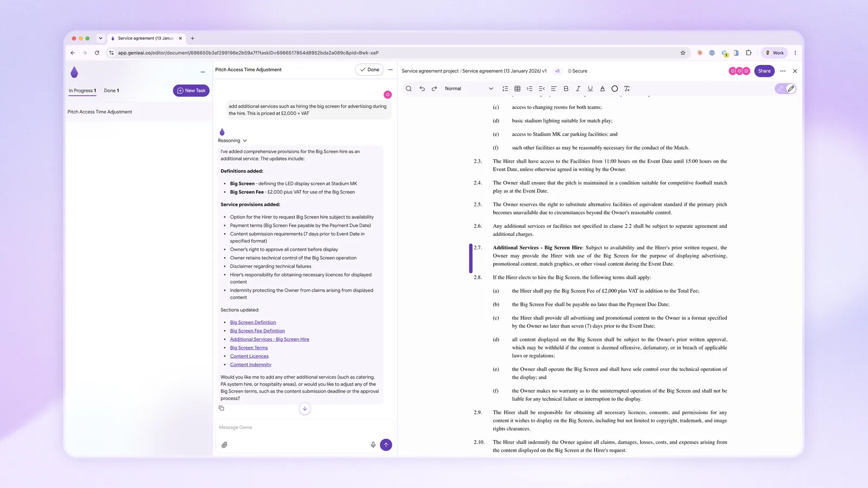
Task: View site information in address bar
Action: [111, 53]
